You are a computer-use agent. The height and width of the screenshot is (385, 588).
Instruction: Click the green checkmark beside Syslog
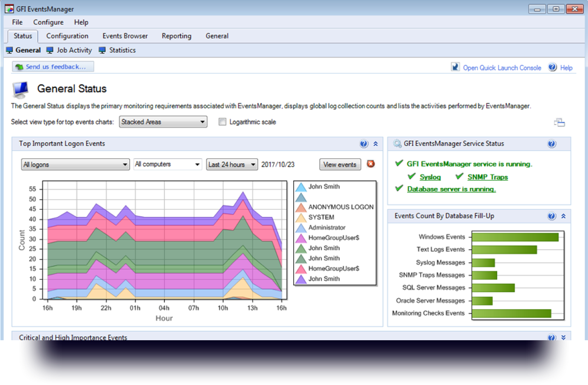(x=412, y=176)
